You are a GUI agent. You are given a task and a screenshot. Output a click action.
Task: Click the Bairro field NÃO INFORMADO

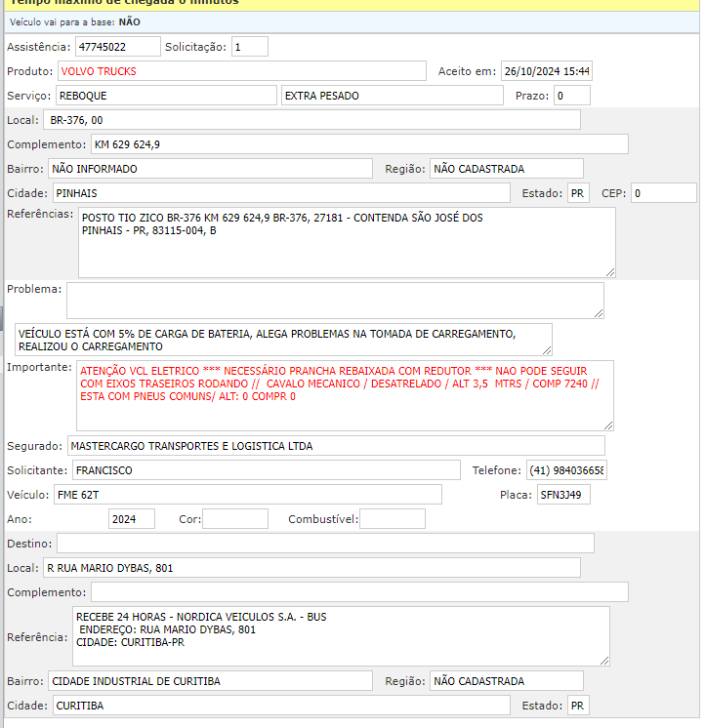point(210,169)
